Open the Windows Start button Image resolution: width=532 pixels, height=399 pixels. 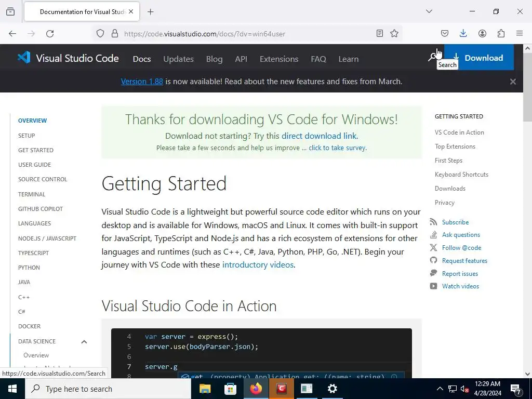pyautogui.click(x=12, y=389)
